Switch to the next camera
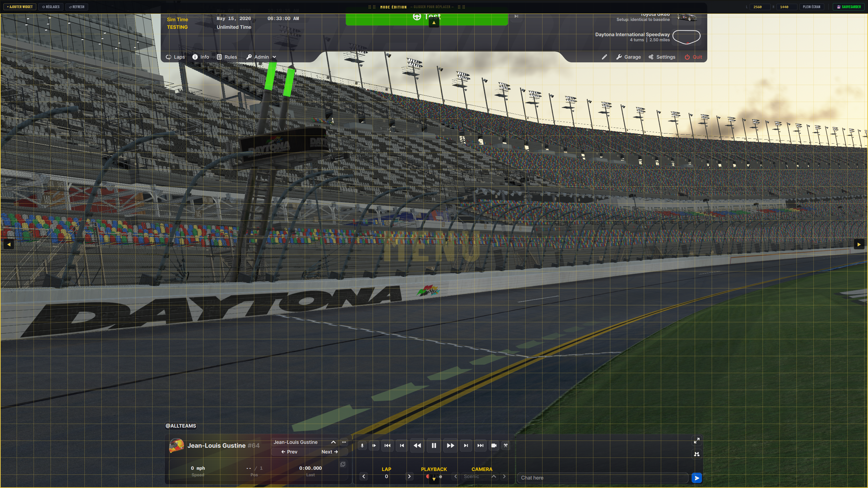The width and height of the screenshot is (868, 488). 504,476
